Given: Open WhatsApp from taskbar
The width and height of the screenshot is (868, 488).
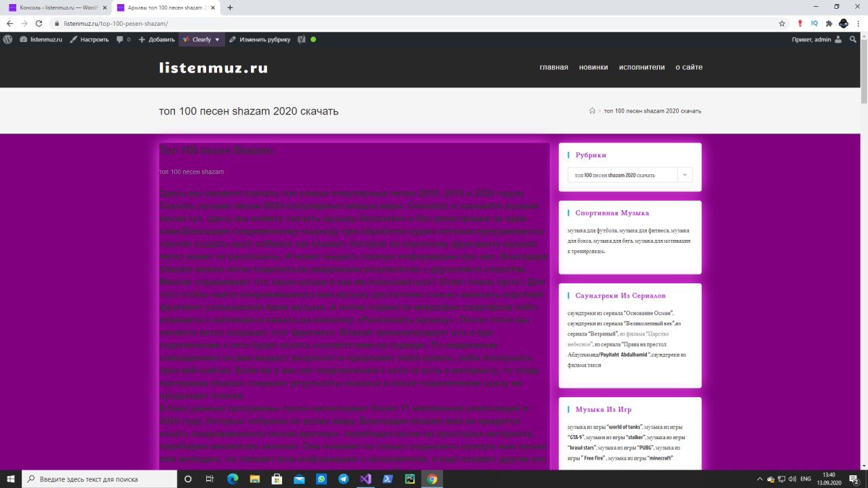Looking at the screenshot, I should 321,479.
